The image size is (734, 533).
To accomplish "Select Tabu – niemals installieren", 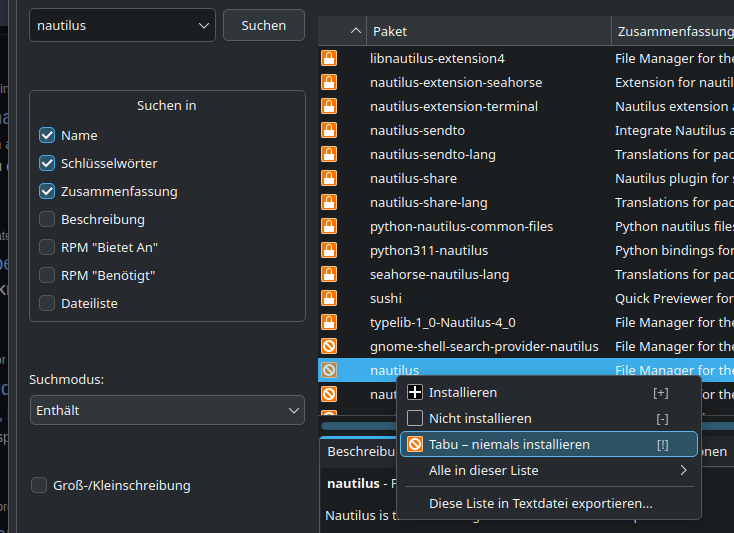I will 549,444.
